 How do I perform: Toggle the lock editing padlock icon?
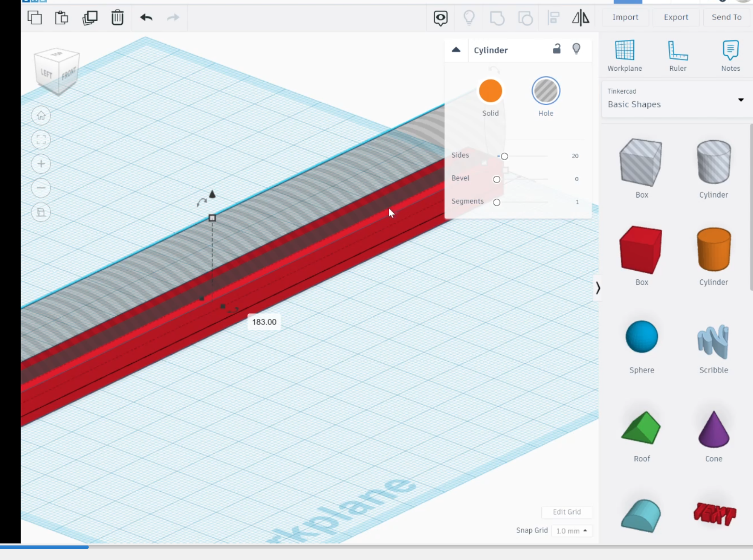(x=557, y=49)
